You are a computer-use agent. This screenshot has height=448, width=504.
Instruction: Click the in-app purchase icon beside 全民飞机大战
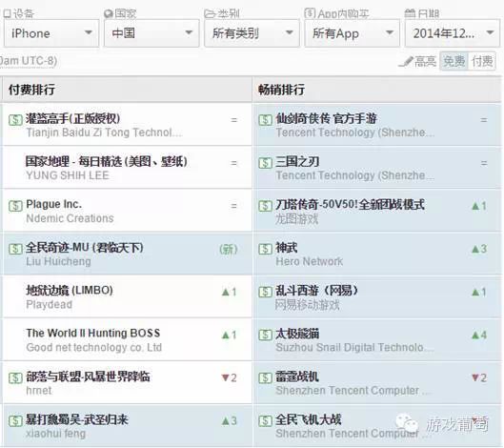265,420
